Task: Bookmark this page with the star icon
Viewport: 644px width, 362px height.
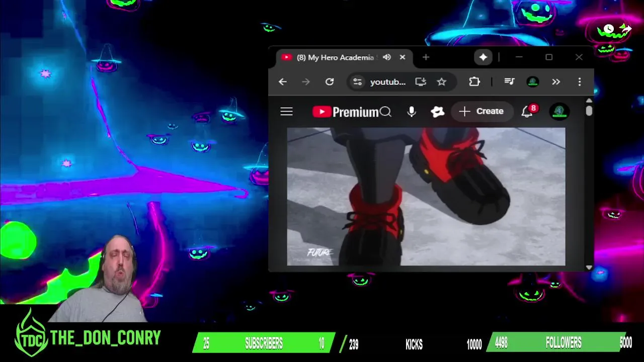Action: pyautogui.click(x=442, y=82)
